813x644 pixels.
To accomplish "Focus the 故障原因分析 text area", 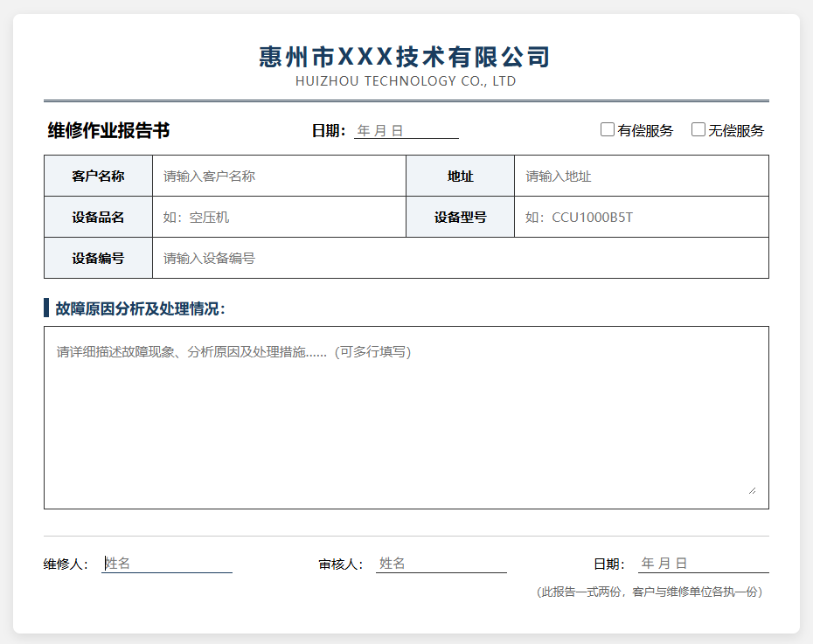I will [406, 418].
